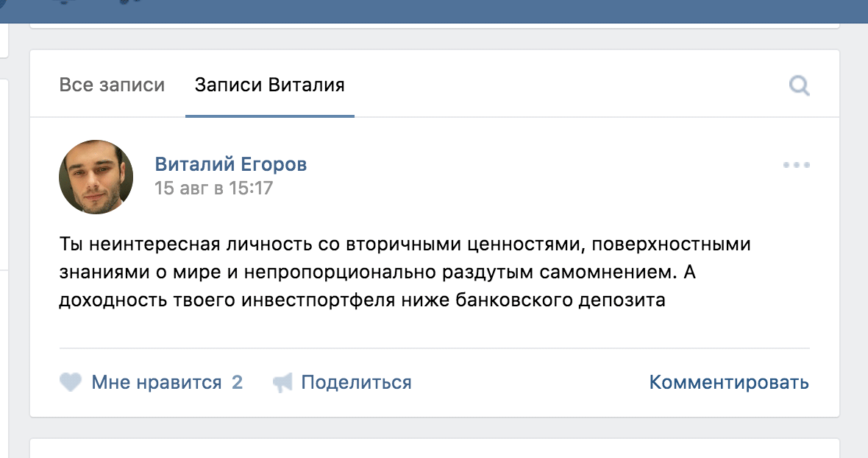
Task: Show who liked via the count 2
Action: pyautogui.click(x=237, y=382)
